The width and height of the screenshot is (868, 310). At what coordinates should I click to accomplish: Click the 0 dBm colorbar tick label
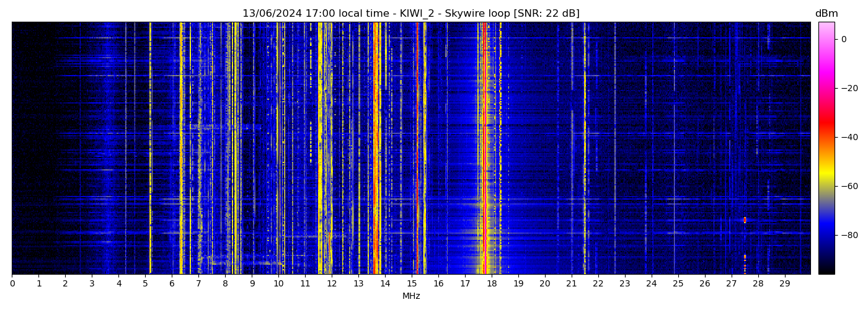pyautogui.click(x=844, y=39)
